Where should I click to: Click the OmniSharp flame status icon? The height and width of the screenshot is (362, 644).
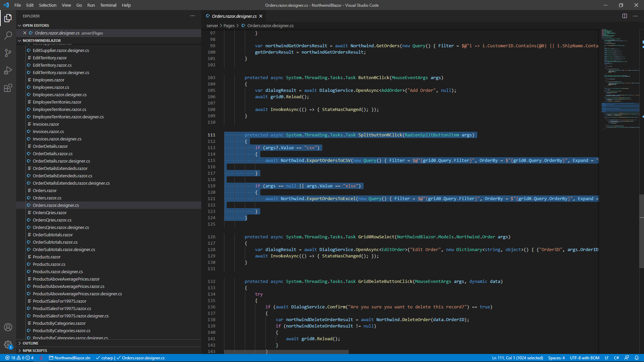click(41, 358)
